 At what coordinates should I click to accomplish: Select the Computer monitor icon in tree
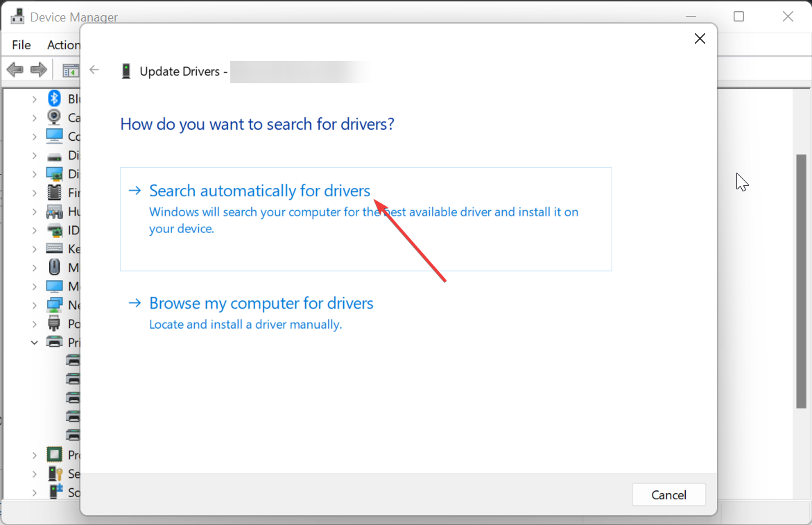(x=54, y=136)
